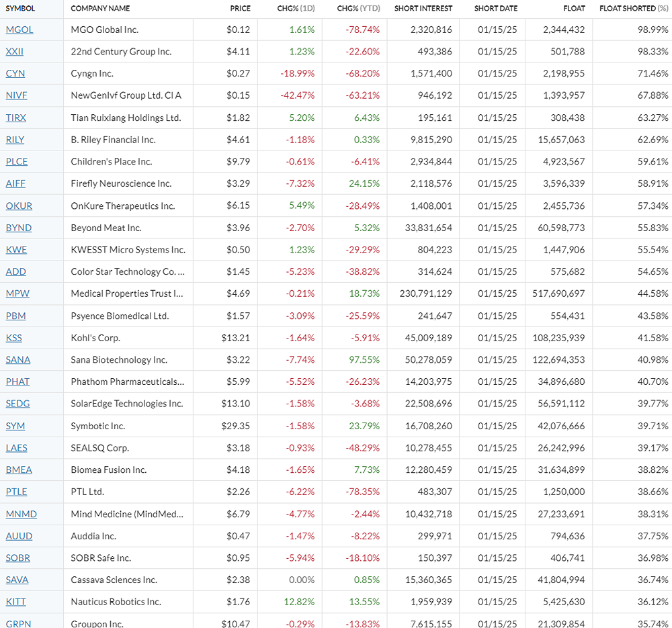Select the 12.82% Nauticus one-day change
The height and width of the screenshot is (628, 672).
pyautogui.click(x=299, y=602)
